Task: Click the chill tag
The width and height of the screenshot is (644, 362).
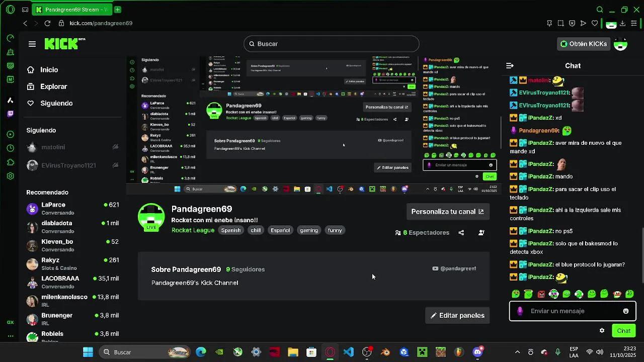Action: point(256,230)
